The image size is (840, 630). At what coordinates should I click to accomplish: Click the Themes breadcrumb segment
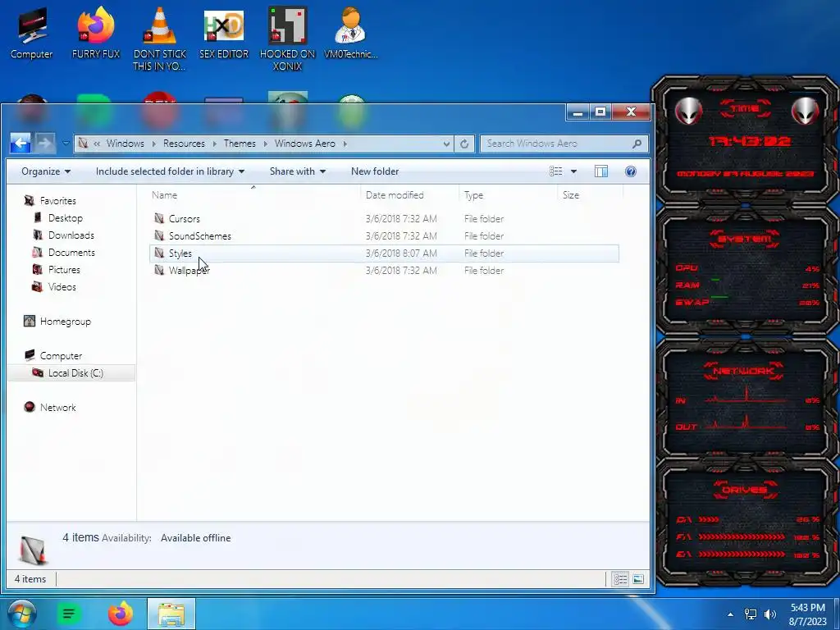coord(240,144)
